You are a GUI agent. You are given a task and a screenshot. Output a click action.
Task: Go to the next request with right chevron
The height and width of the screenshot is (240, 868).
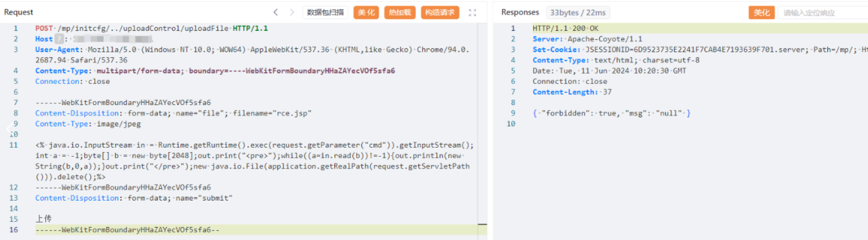[292, 12]
